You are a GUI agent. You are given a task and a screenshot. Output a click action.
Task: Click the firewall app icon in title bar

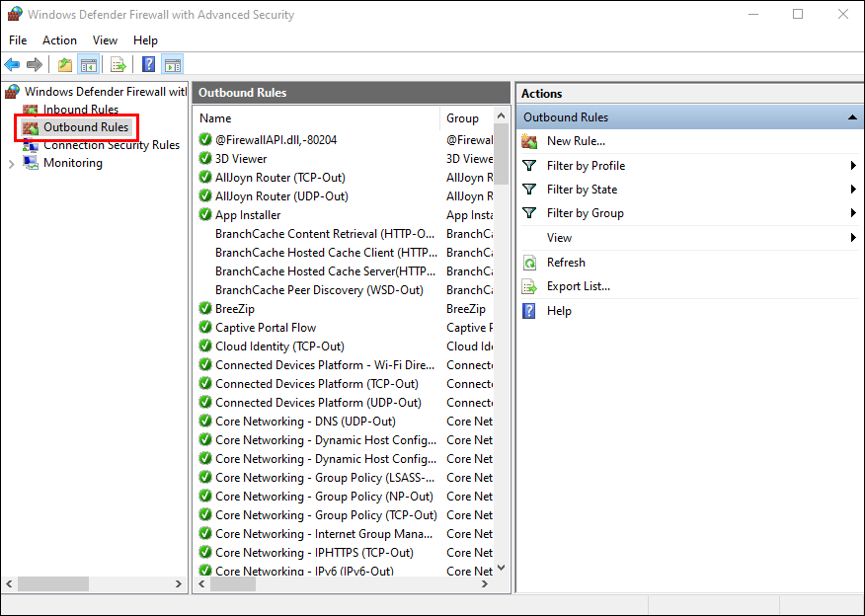[x=15, y=14]
